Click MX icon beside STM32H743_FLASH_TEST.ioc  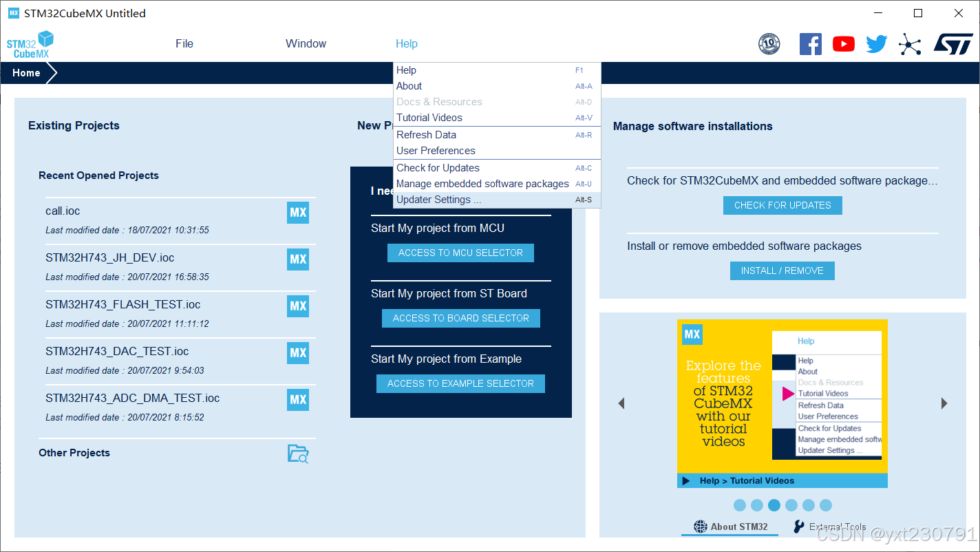pos(298,306)
